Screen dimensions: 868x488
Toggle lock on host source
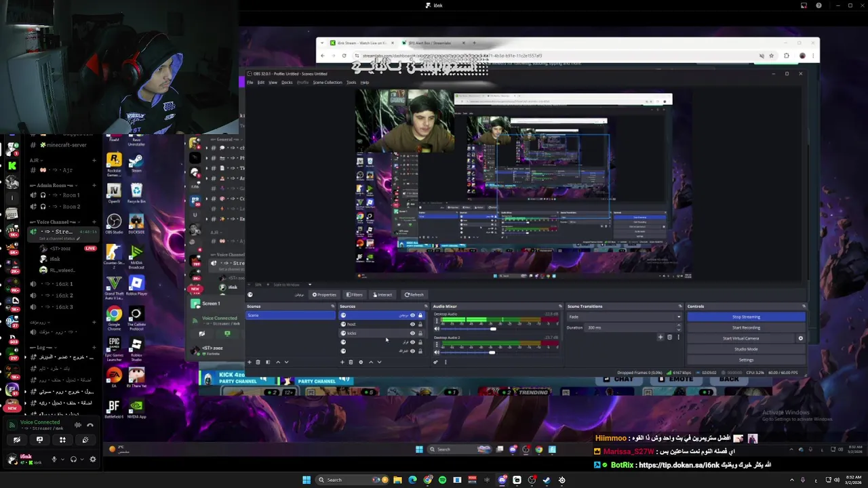click(420, 324)
